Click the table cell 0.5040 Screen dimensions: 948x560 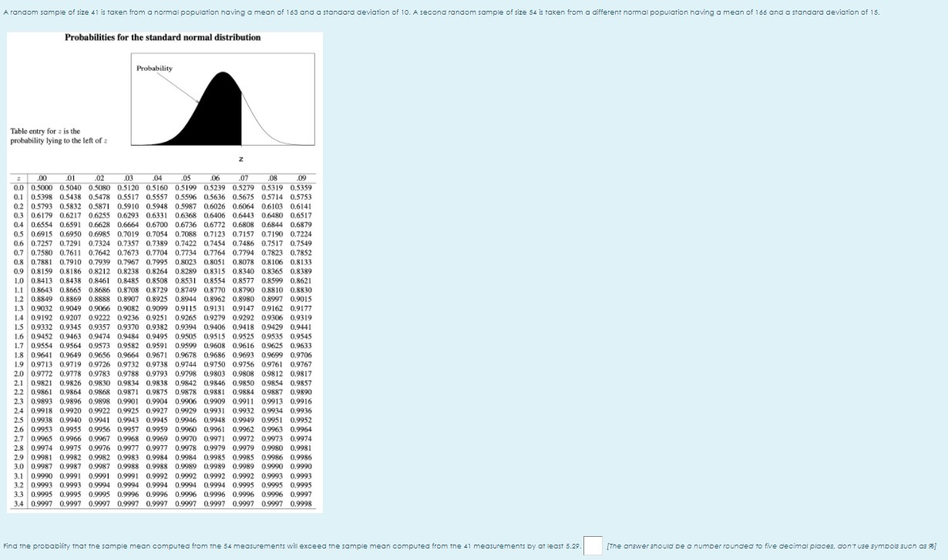pyautogui.click(x=70, y=187)
